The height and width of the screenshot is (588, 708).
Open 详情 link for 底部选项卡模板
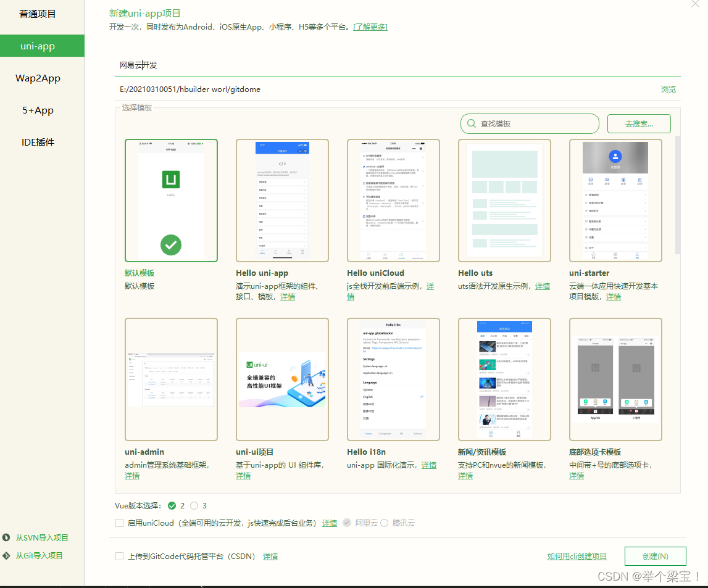pyautogui.click(x=577, y=476)
